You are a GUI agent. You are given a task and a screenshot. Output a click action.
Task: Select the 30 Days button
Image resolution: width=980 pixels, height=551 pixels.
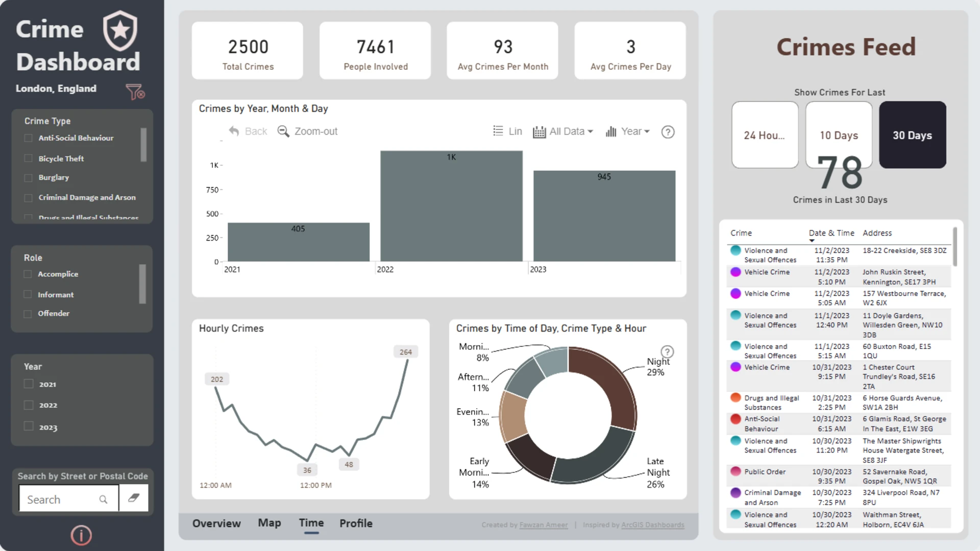[x=912, y=135]
